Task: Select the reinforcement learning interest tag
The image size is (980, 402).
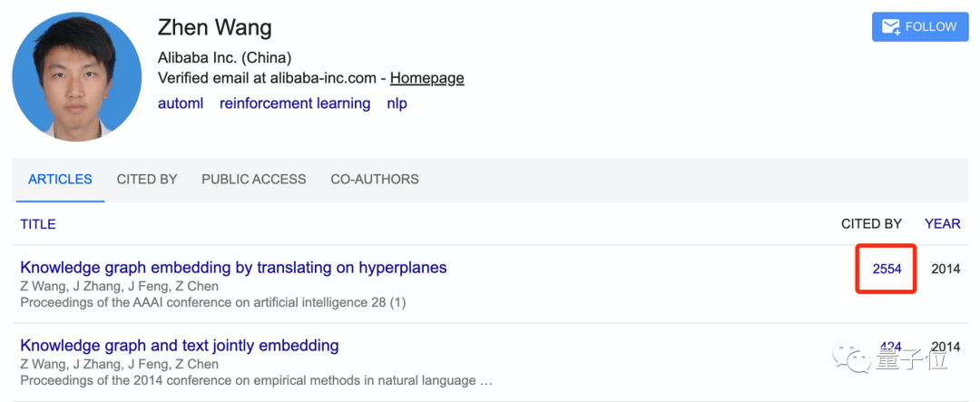Action: (294, 103)
